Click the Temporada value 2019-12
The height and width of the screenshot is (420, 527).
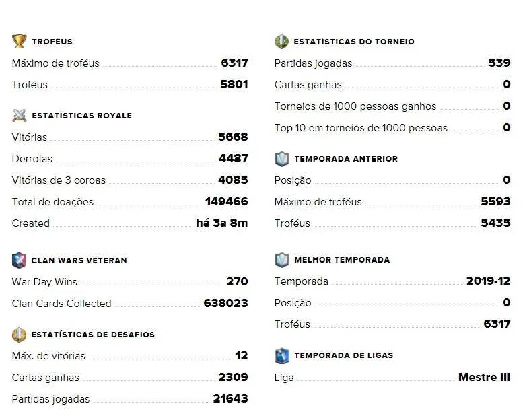[489, 281]
